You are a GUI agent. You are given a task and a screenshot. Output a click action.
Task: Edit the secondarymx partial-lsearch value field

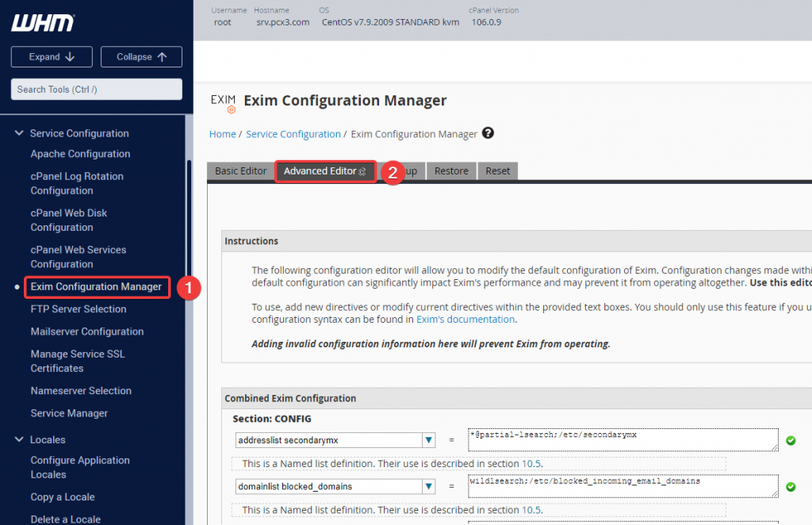point(623,439)
